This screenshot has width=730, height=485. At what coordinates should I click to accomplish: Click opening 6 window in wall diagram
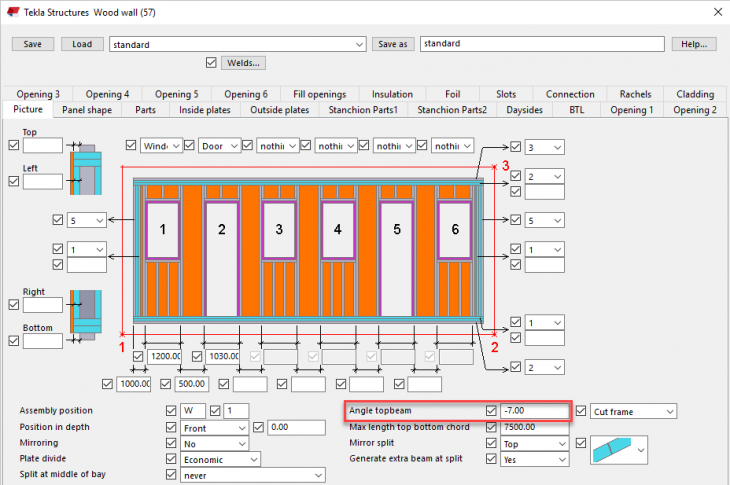455,230
